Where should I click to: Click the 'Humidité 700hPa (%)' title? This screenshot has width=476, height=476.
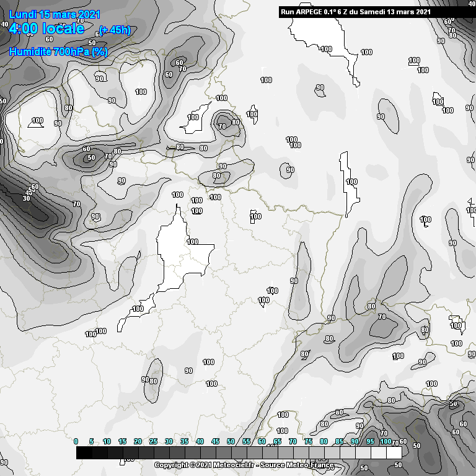point(58,52)
